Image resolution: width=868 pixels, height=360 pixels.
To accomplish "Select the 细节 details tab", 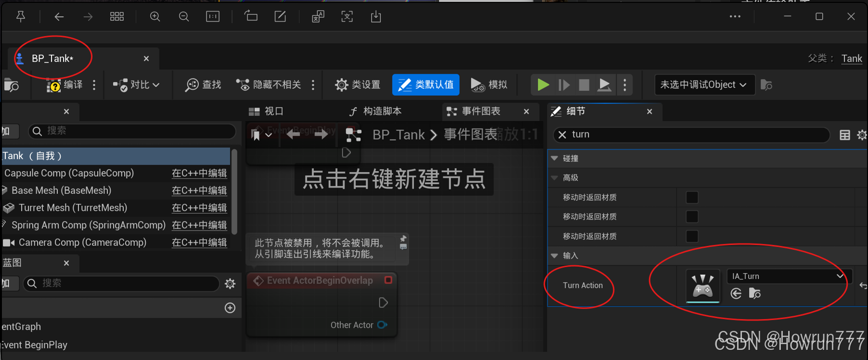I will (x=568, y=111).
